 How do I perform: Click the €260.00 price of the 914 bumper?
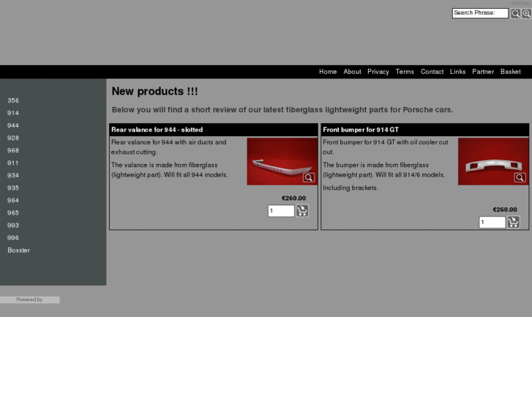pos(504,209)
